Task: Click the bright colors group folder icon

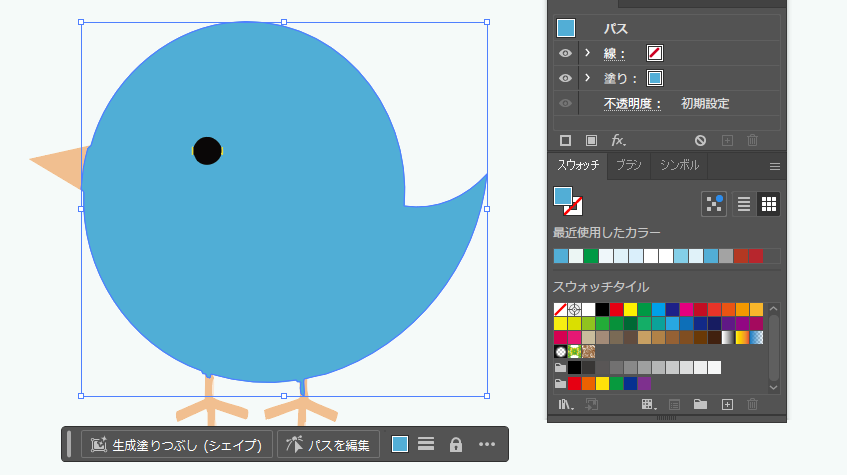Action: coord(561,384)
